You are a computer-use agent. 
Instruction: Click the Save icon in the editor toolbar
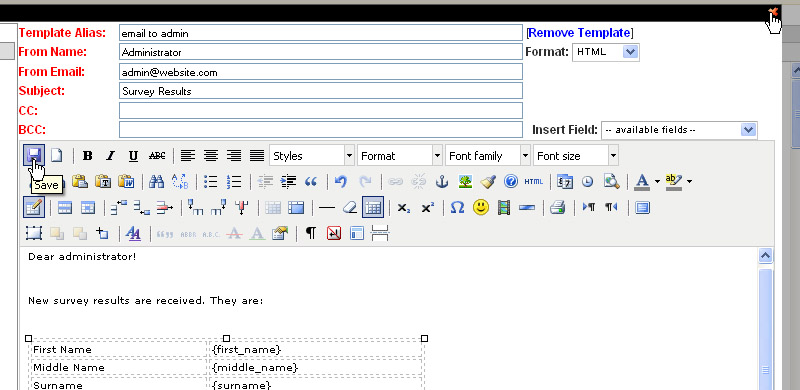pos(34,155)
